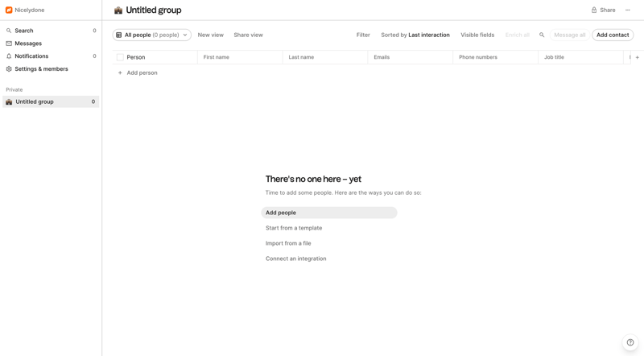Click the Person column header
This screenshot has width=644, height=356.
tap(155, 57)
